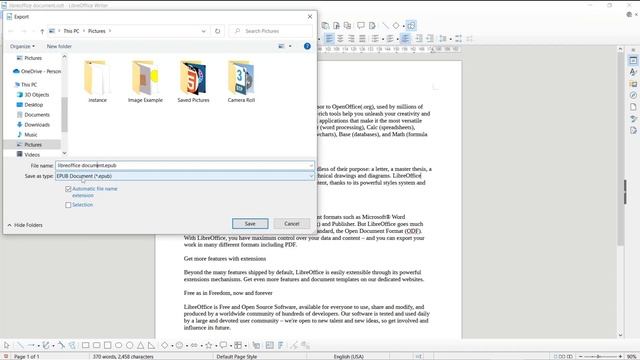Screen dimensions: 640x360
Task: Collapse folders with Hide Folders
Action: pos(25,225)
